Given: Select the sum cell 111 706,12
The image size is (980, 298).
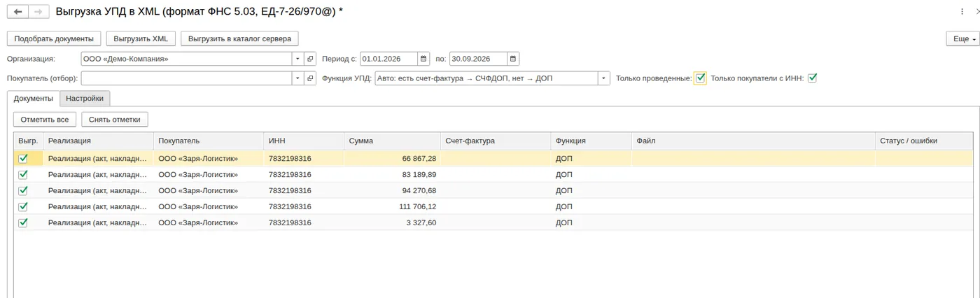Looking at the screenshot, I should (x=392, y=206).
